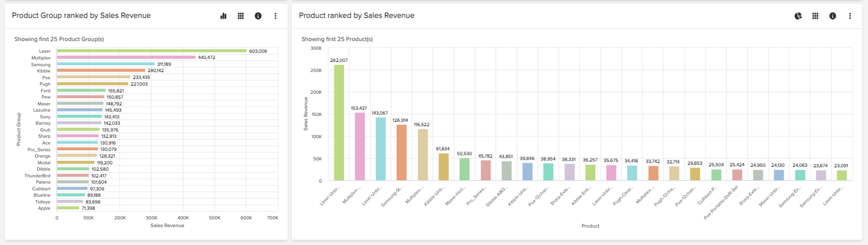Select the 153,437 pink column
This screenshot has height=245, width=868.
click(x=359, y=147)
